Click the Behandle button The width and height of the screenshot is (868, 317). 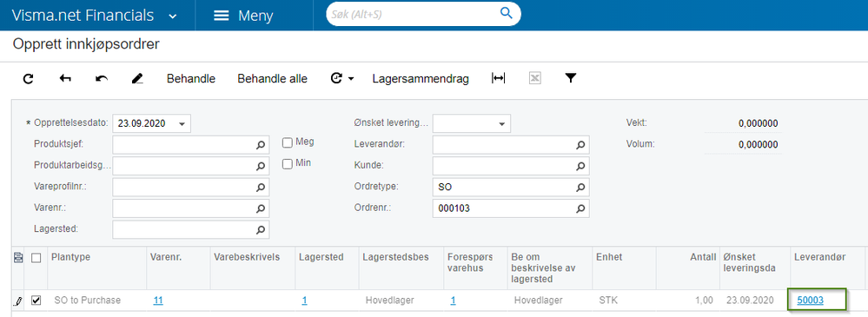[x=191, y=79]
